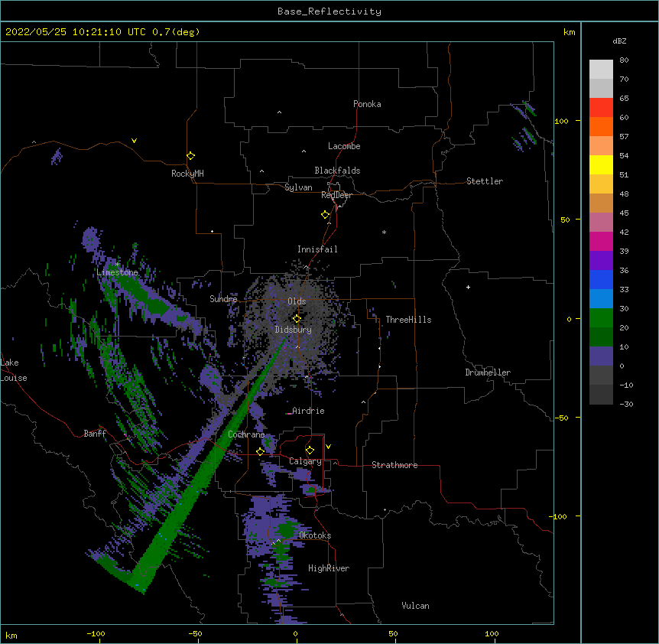
Task: Click the pink 42-45 dBZ legend swatch
Action: (x=601, y=223)
